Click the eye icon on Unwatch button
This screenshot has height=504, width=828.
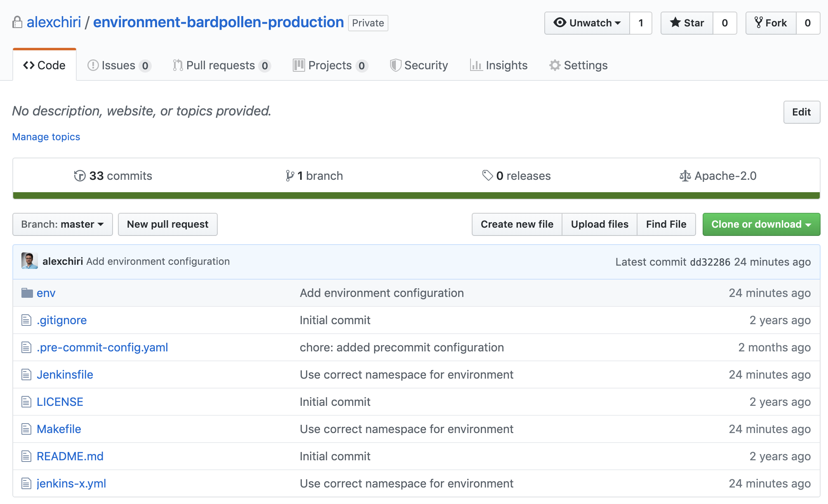click(560, 23)
